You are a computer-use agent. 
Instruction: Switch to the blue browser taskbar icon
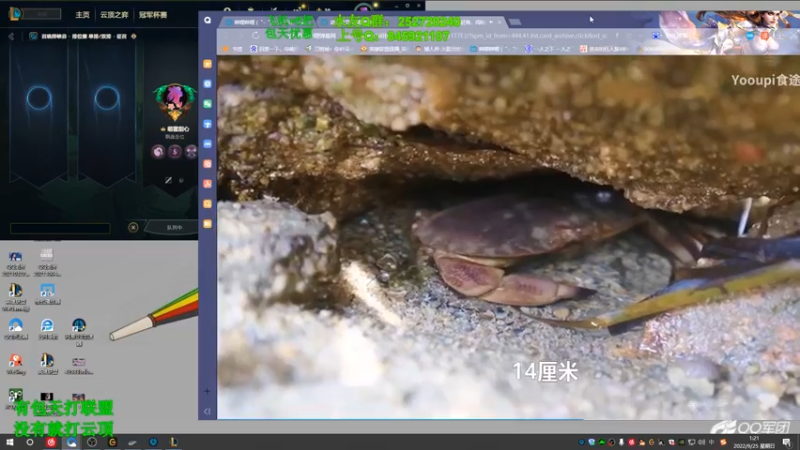click(x=71, y=442)
